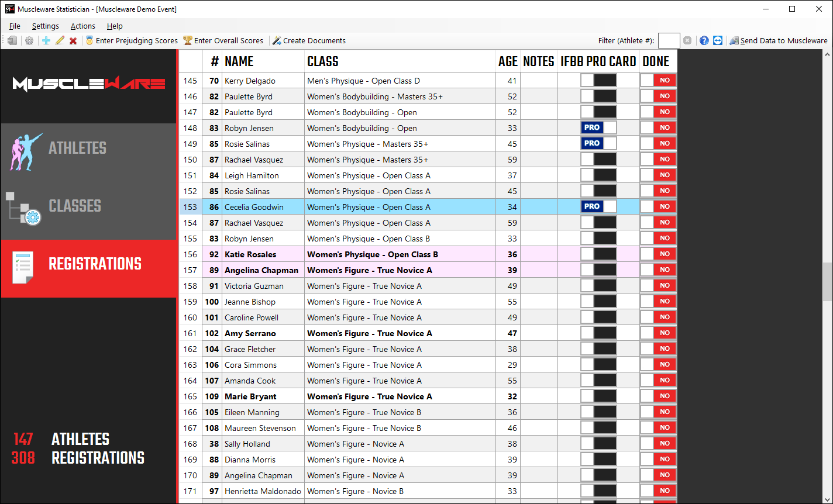Click the blue plus add registration icon
The image size is (833, 504).
pos(46,40)
